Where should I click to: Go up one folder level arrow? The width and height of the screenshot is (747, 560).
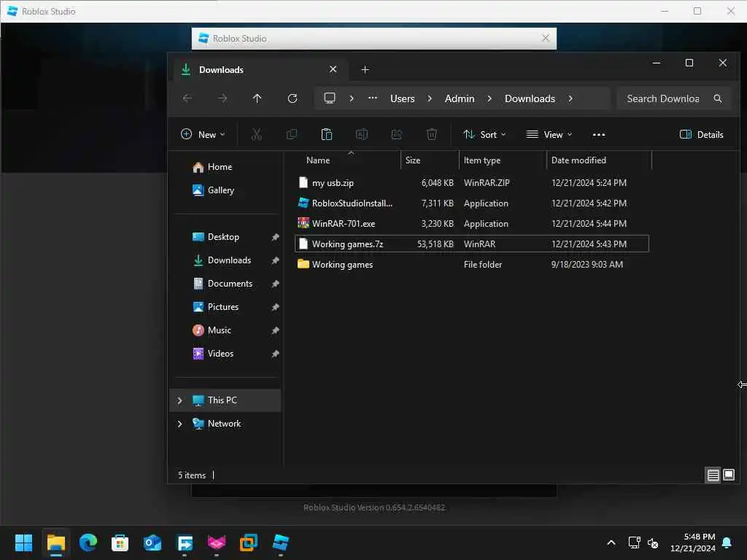click(257, 98)
